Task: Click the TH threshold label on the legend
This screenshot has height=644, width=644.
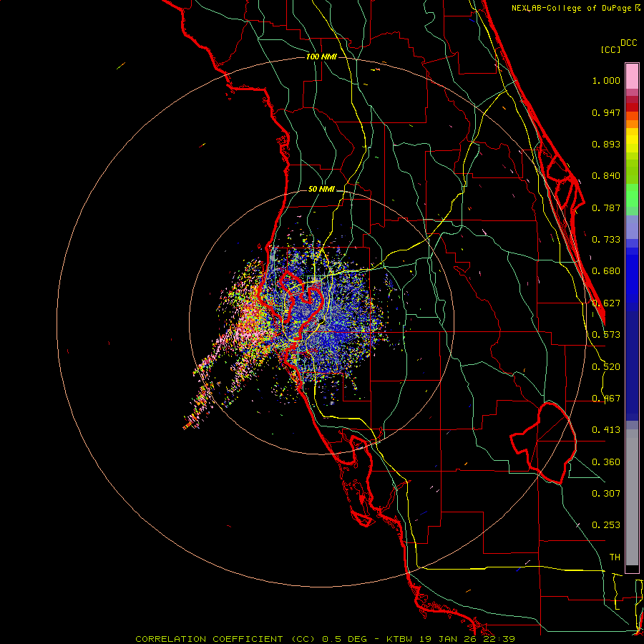Action: point(615,557)
